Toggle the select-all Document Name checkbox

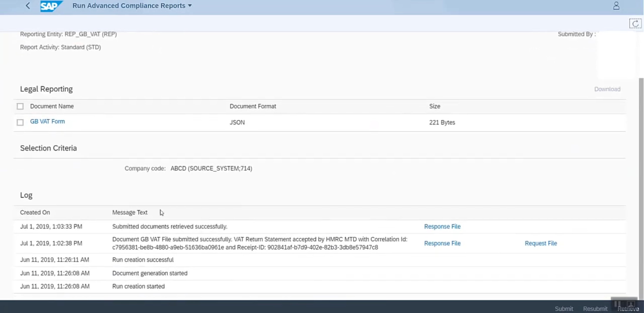[x=20, y=107]
